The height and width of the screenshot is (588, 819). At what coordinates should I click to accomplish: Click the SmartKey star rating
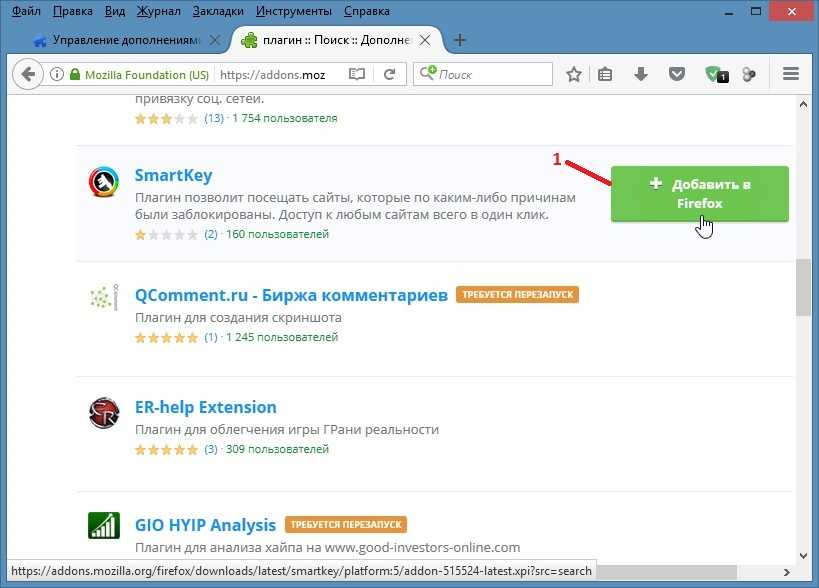(167, 234)
